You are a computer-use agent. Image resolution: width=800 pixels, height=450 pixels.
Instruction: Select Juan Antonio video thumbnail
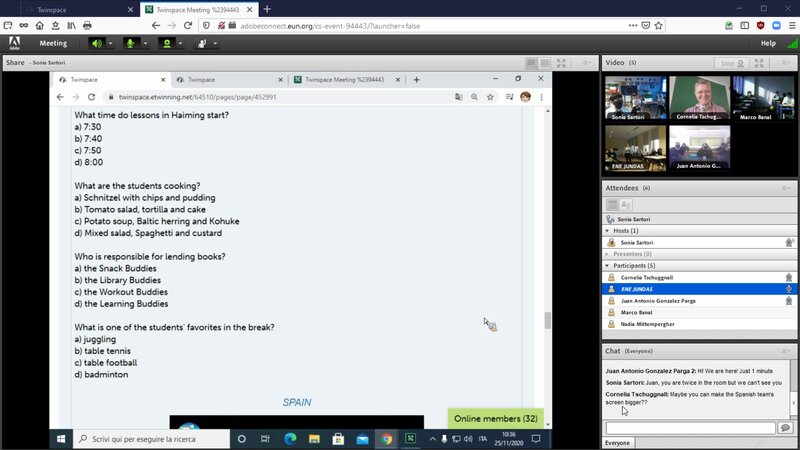[699, 148]
